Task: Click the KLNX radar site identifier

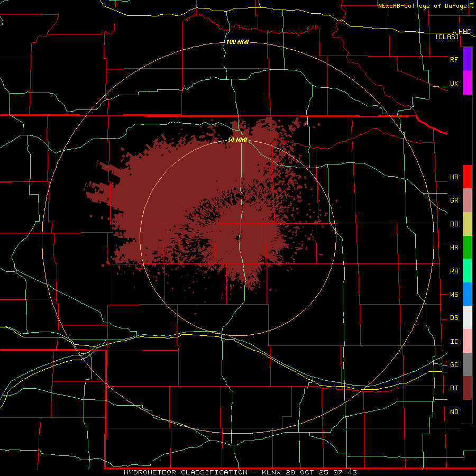Action: pos(271,472)
